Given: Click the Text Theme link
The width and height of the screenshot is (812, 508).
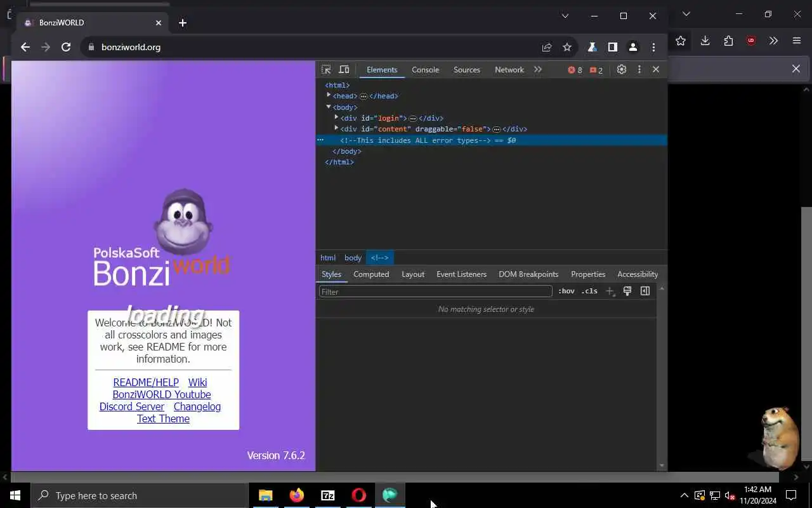Looking at the screenshot, I should tap(163, 418).
